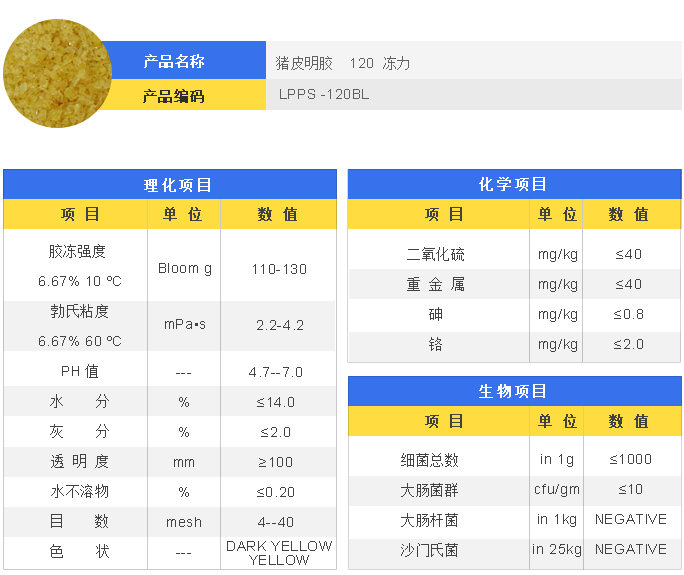Click the yellow gelatin product thumbnail image
This screenshot has width=684, height=575.
coord(53,78)
